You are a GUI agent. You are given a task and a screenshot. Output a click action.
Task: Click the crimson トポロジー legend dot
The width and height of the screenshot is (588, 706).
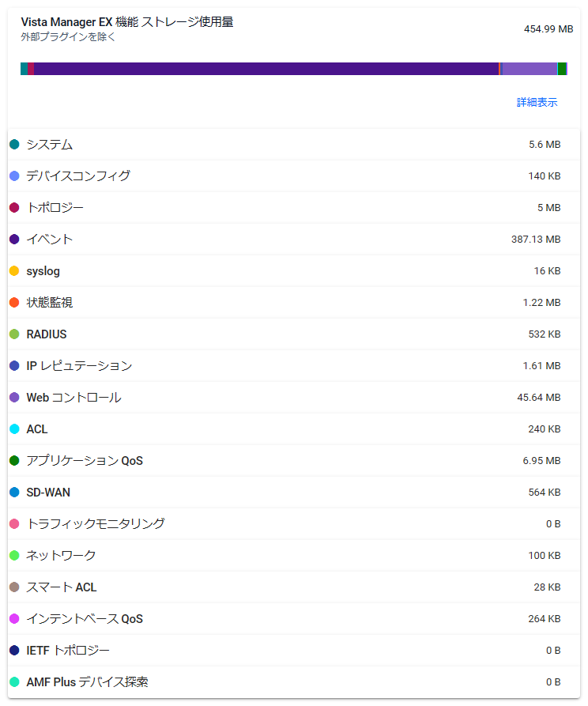tap(14, 208)
